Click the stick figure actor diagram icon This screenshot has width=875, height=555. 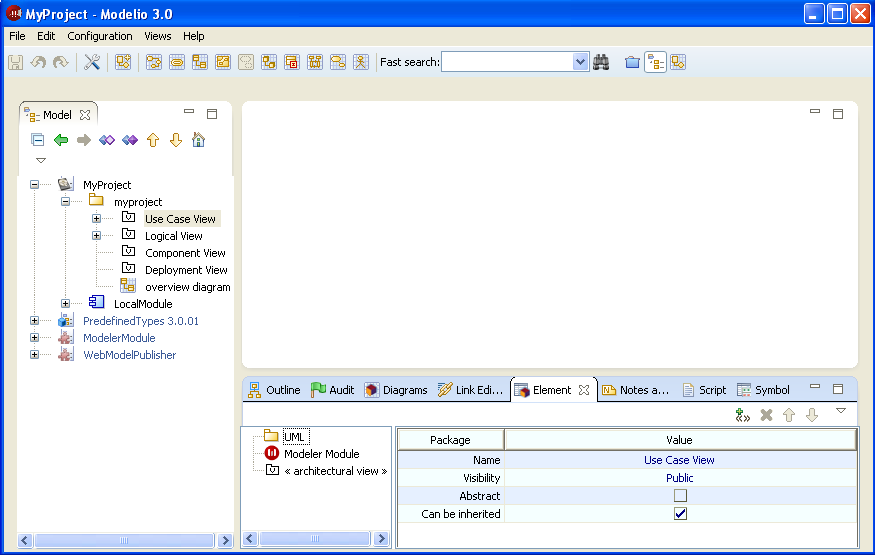point(361,62)
